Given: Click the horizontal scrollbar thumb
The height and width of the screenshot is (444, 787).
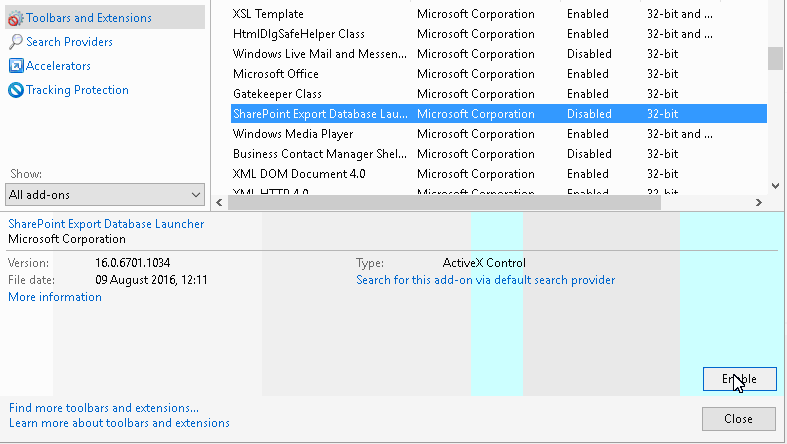Looking at the screenshot, I should (x=444, y=203).
